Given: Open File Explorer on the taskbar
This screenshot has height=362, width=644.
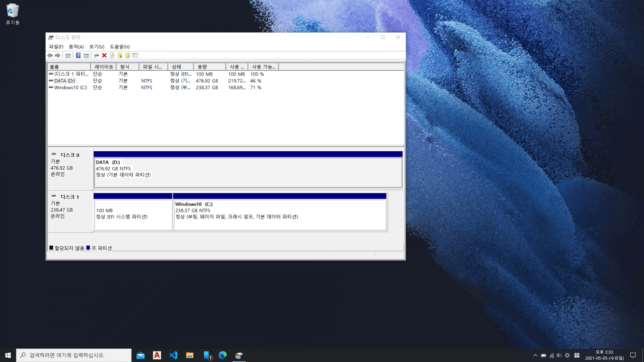Looking at the screenshot, I should (190, 355).
